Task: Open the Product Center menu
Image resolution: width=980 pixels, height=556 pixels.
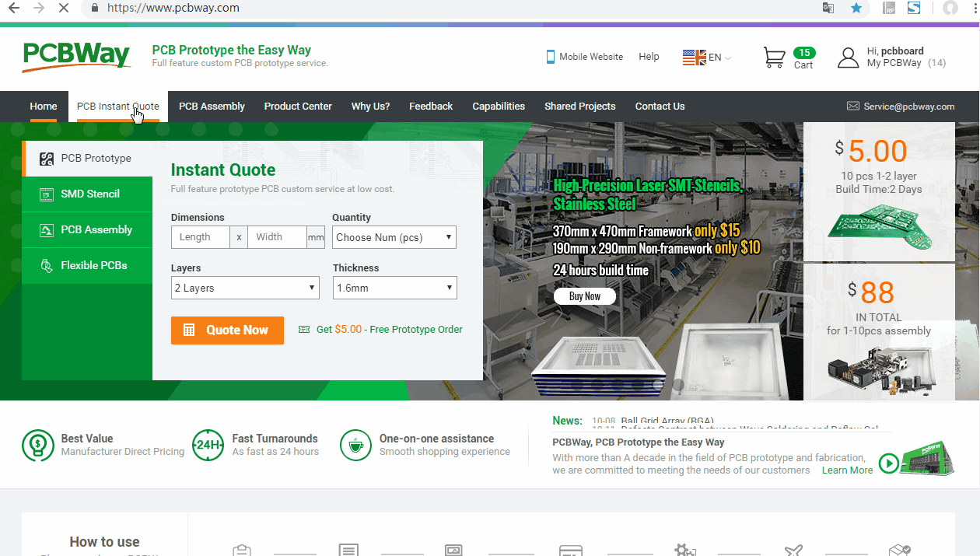Action: pyautogui.click(x=298, y=107)
